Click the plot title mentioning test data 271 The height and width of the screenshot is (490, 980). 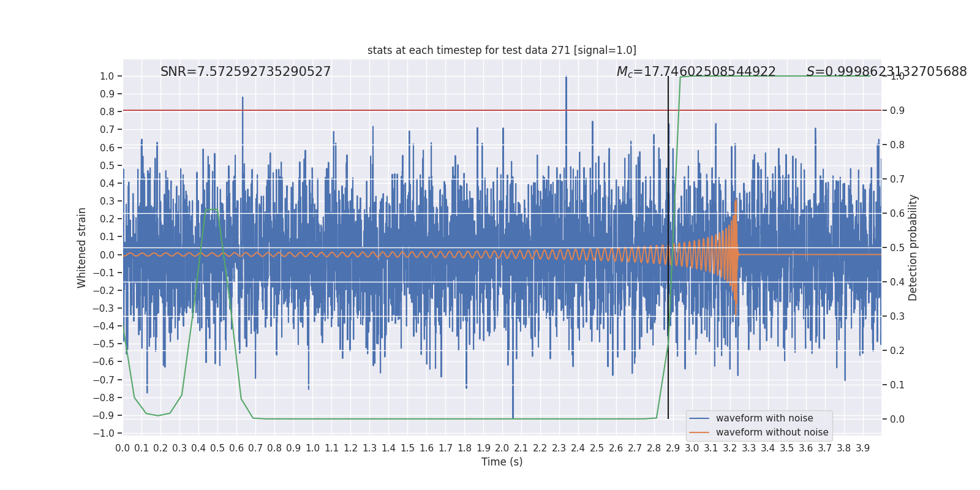tap(502, 50)
